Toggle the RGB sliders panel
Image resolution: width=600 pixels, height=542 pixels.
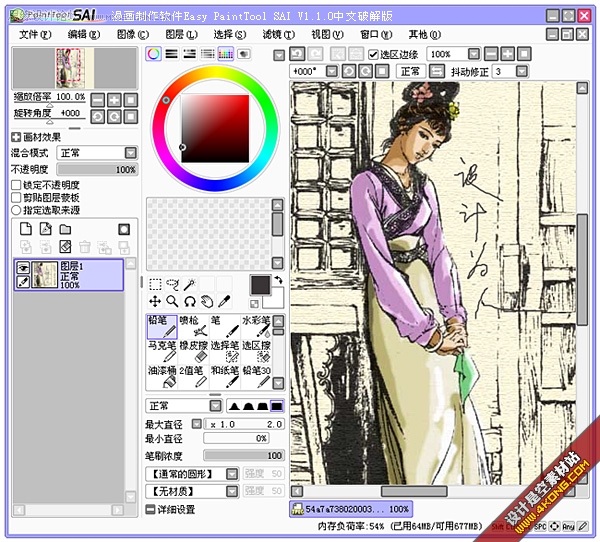(171, 54)
